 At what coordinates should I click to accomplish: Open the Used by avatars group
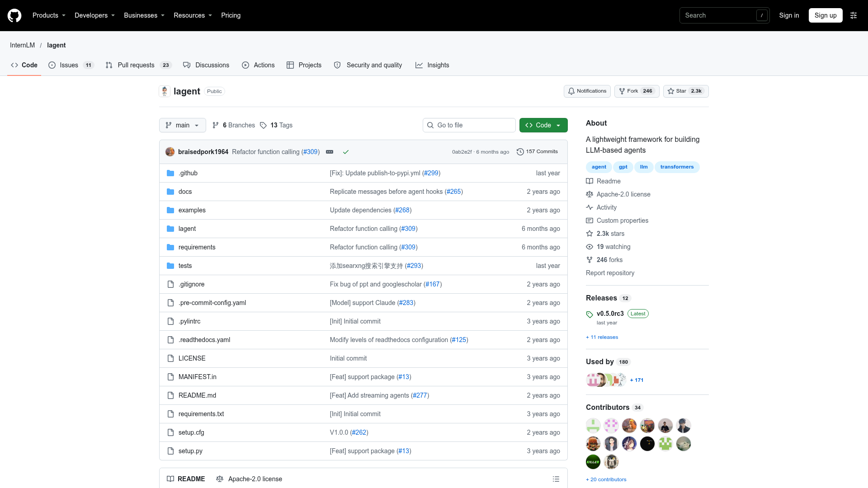click(606, 380)
